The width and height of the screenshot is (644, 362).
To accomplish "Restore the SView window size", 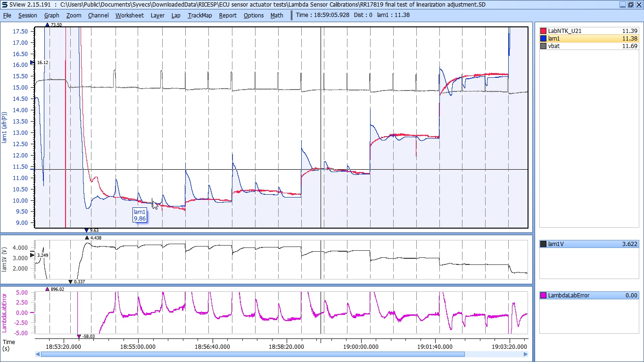I will click(x=631, y=4).
